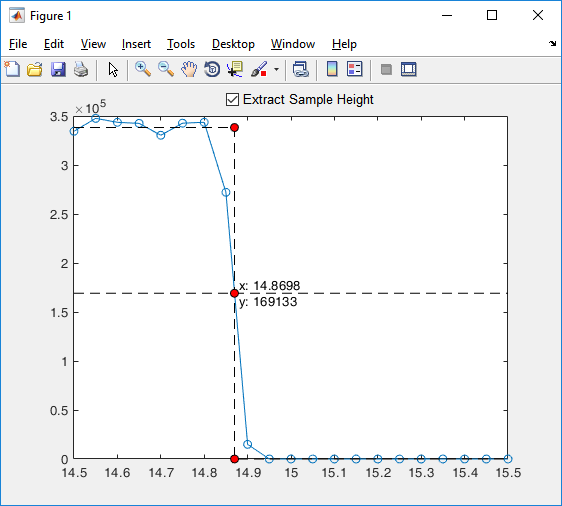Toggle the Data Cursor tool
The width and height of the screenshot is (562, 506).
(235, 69)
